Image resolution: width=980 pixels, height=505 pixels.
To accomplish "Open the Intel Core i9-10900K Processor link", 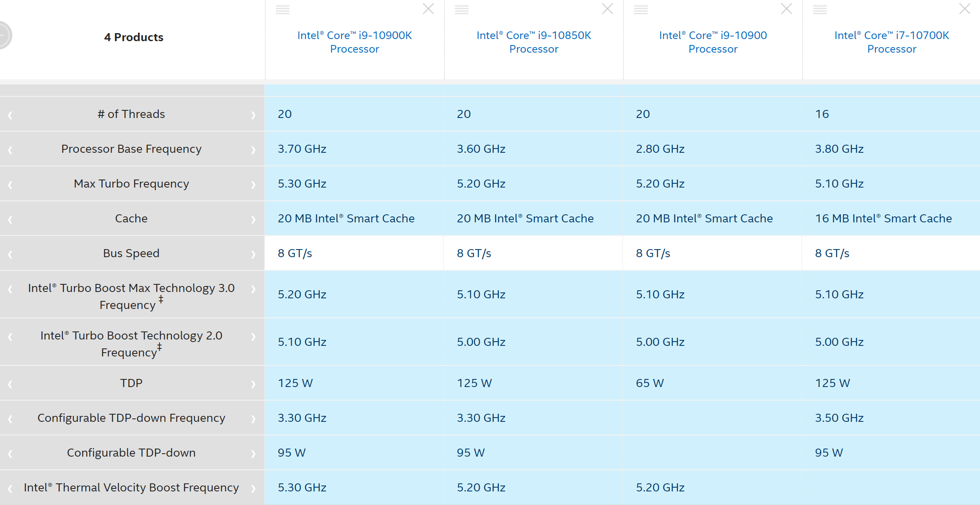I will [x=355, y=42].
